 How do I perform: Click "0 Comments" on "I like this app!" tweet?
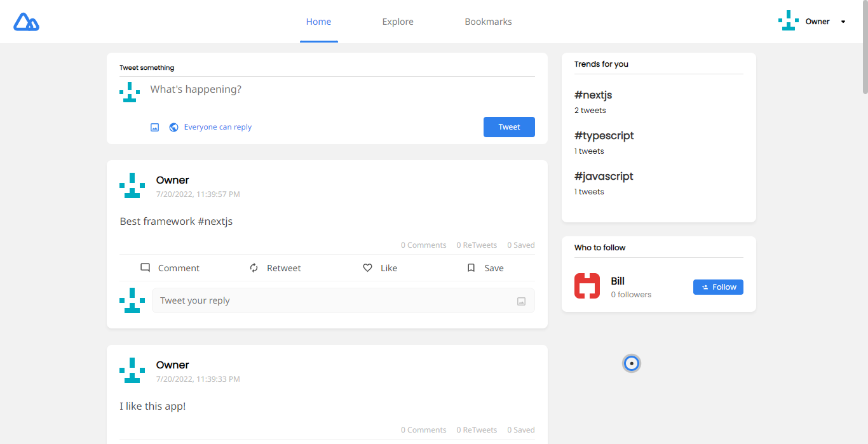423,430
